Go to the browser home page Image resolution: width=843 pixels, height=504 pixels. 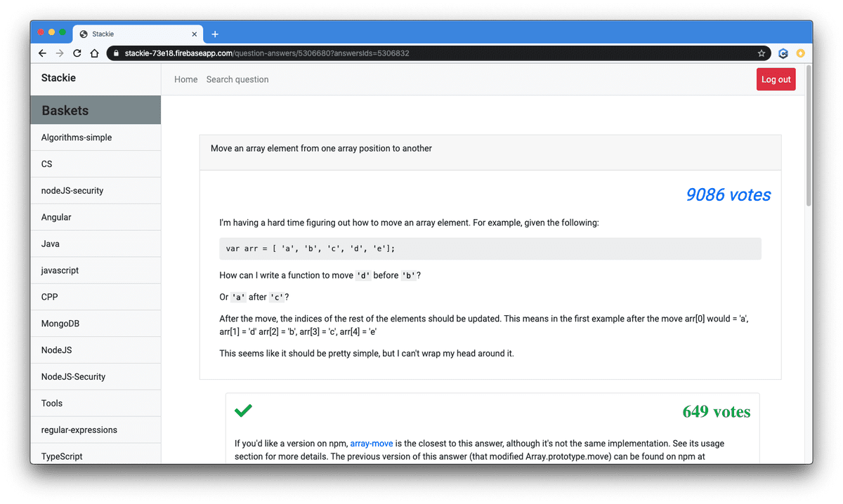(94, 53)
